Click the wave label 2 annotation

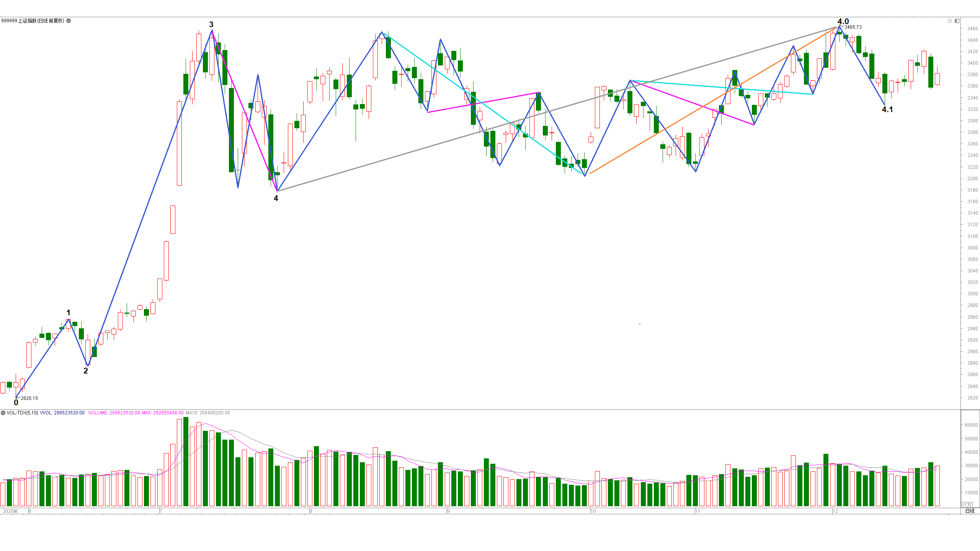click(x=86, y=371)
